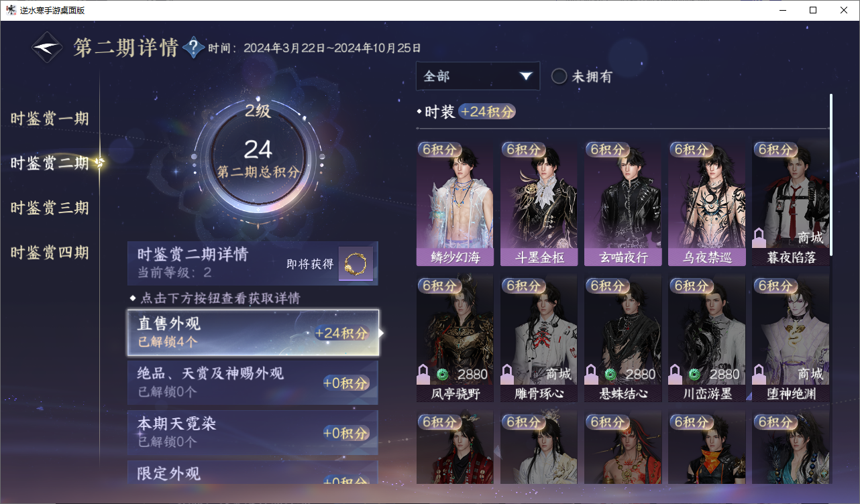Switch to 时鉴赏一期 tab
The width and height of the screenshot is (860, 504).
coord(50,119)
